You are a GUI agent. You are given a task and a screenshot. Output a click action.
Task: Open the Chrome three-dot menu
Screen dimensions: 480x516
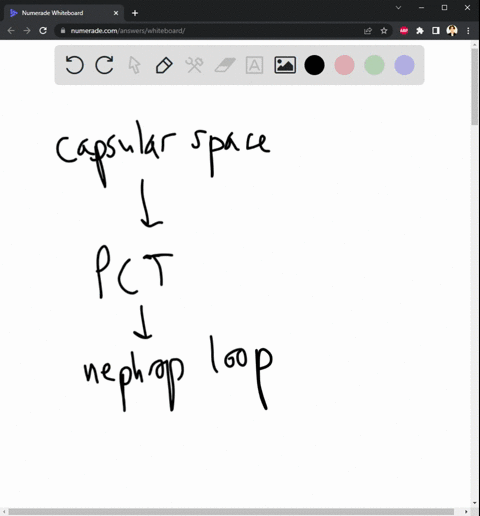pyautogui.click(x=468, y=31)
